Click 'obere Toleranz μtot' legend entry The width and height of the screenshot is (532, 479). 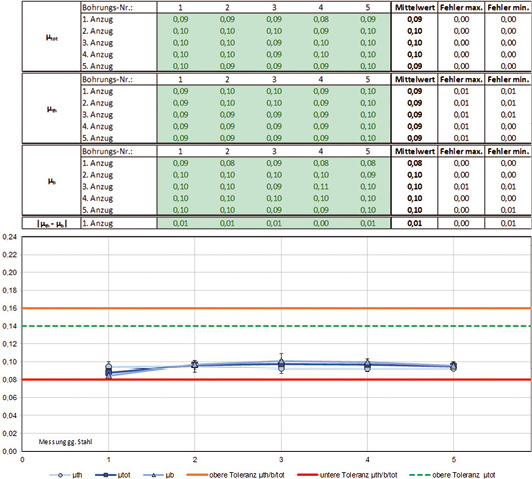point(453,475)
